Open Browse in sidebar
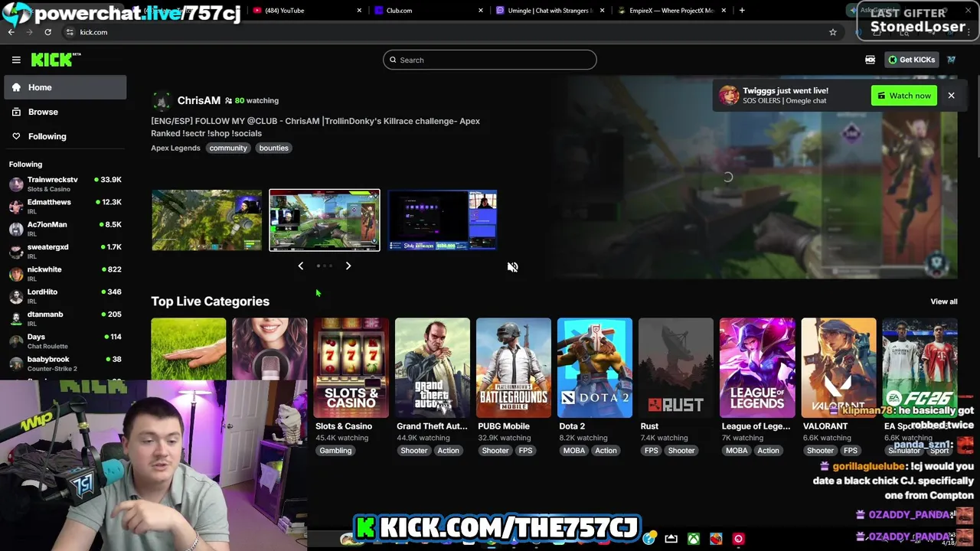 pyautogui.click(x=65, y=112)
